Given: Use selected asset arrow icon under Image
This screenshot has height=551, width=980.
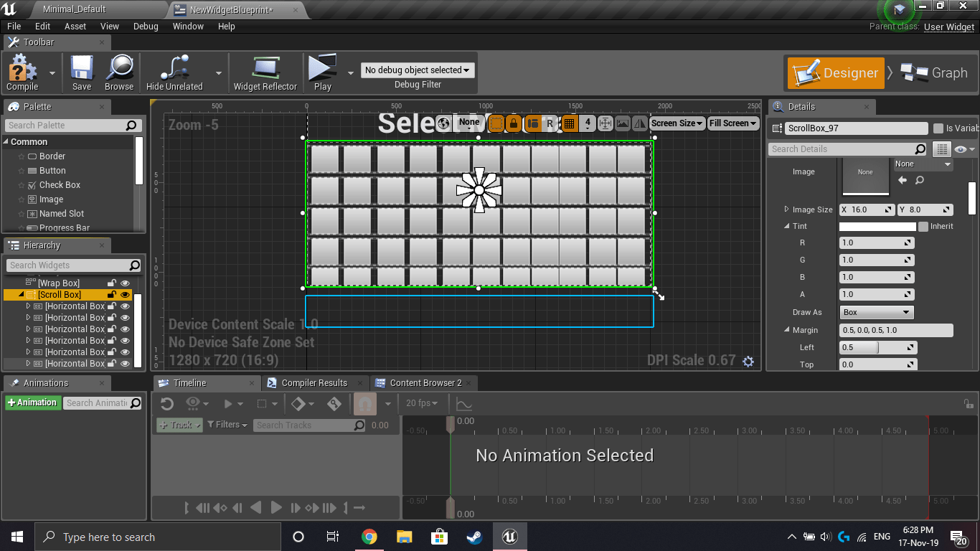Looking at the screenshot, I should [903, 180].
